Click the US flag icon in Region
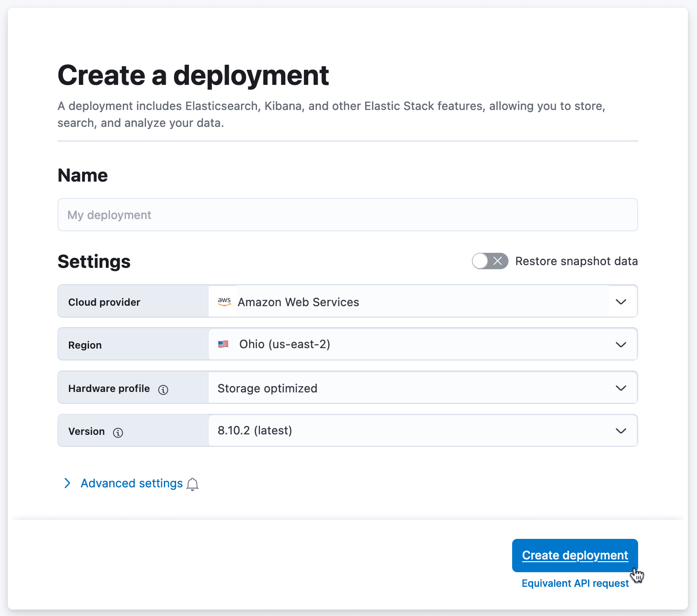This screenshot has height=616, width=697. click(x=223, y=344)
